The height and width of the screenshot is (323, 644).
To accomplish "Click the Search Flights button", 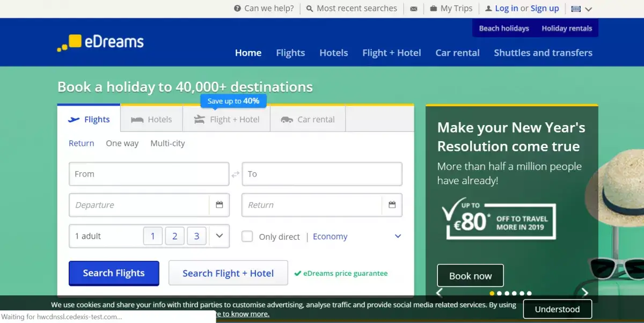I will (x=114, y=273).
